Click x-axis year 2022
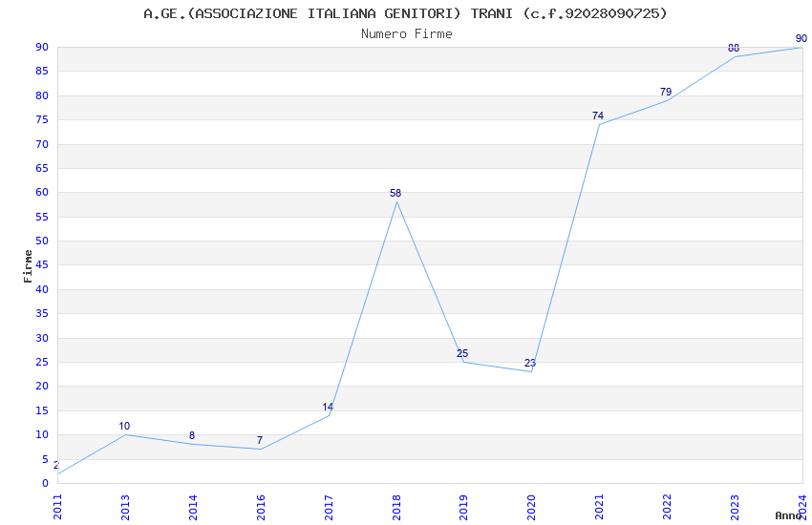The width and height of the screenshot is (812, 525). (667, 507)
